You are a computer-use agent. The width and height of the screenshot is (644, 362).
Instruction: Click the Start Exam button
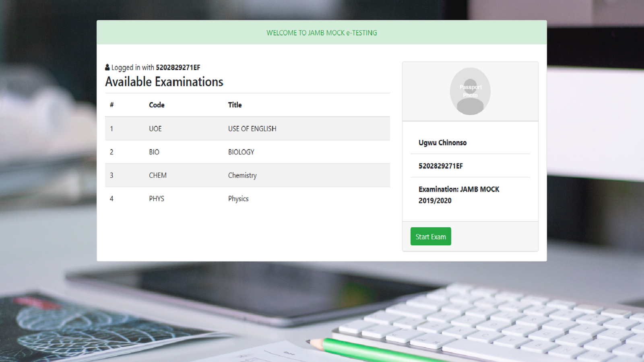click(430, 237)
